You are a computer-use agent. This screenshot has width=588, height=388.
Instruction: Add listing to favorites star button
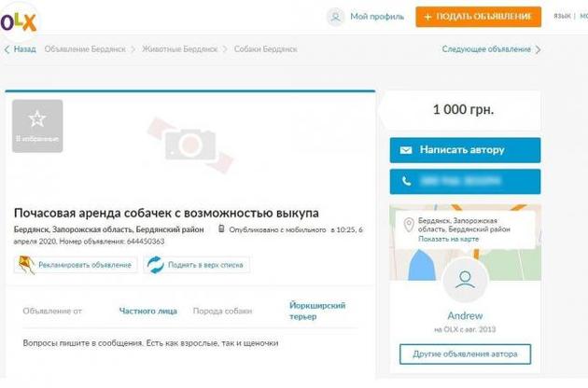37,126
